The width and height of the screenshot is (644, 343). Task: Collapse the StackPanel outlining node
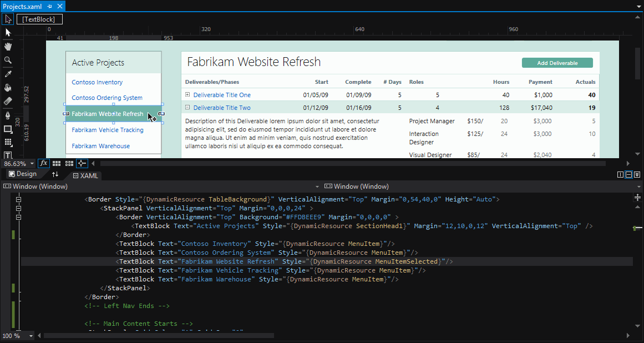coord(18,208)
